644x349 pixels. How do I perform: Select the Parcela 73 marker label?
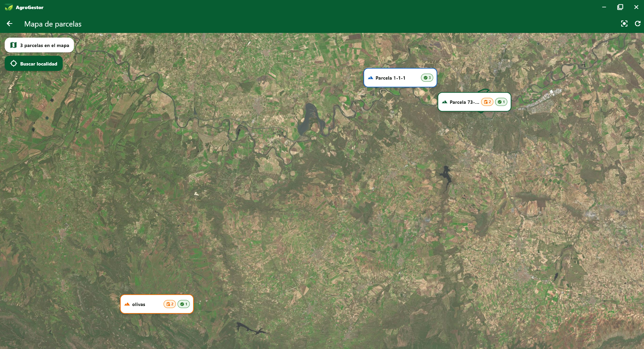(x=464, y=102)
